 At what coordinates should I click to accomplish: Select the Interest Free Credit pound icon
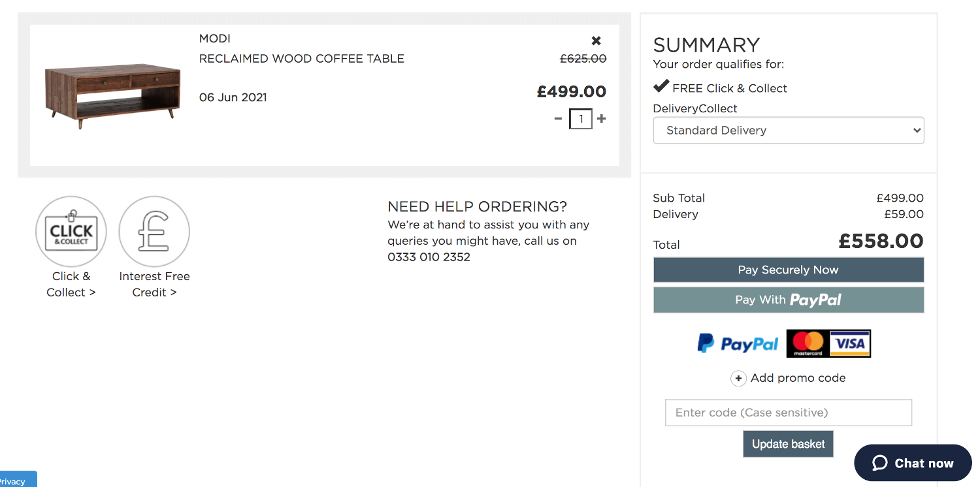pyautogui.click(x=154, y=231)
